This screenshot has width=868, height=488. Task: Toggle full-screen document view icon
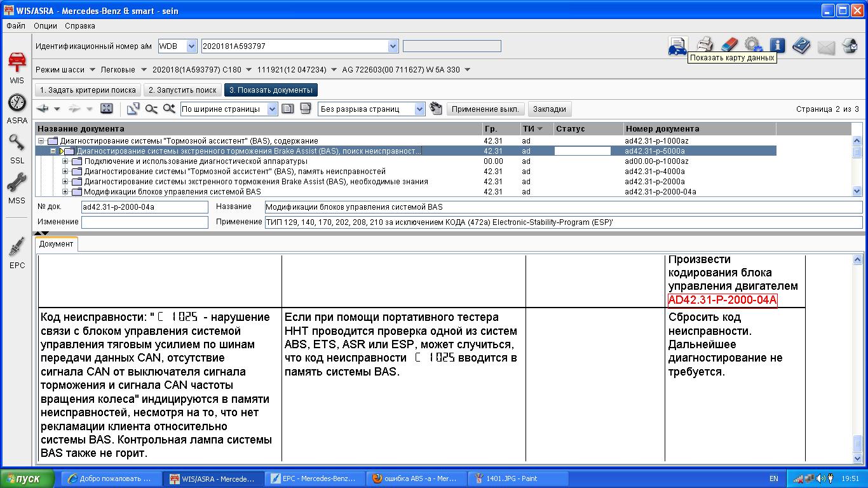107,109
